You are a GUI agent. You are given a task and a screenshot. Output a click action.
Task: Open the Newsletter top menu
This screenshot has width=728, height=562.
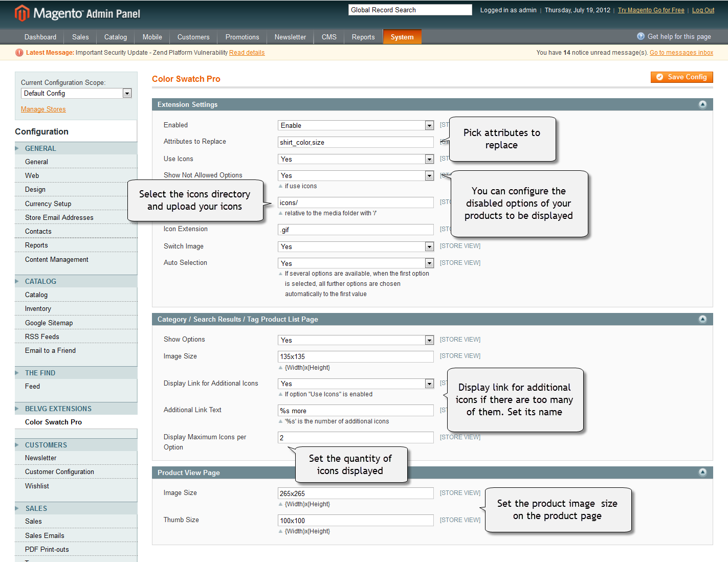point(290,37)
